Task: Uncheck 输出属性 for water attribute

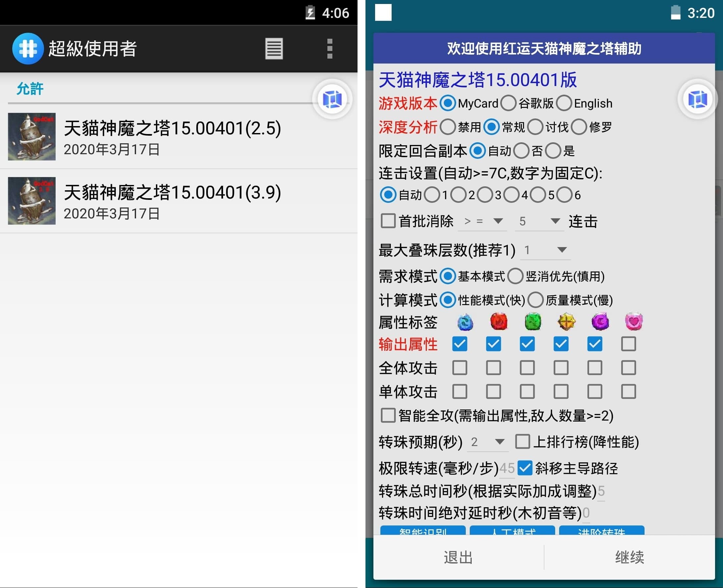Action: 460,344
